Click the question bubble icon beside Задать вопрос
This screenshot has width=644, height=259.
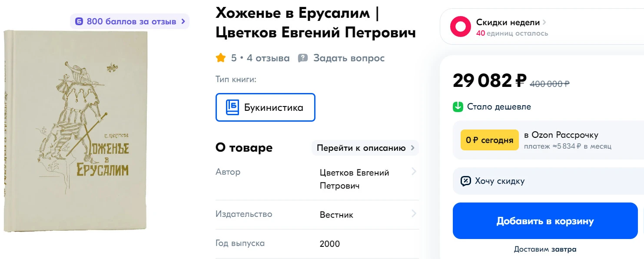click(303, 58)
